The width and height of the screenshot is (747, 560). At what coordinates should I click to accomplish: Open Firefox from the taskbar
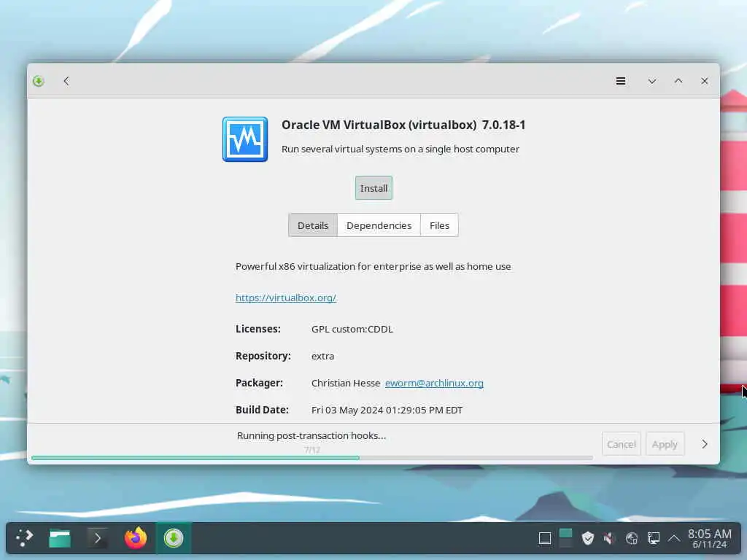(135, 538)
